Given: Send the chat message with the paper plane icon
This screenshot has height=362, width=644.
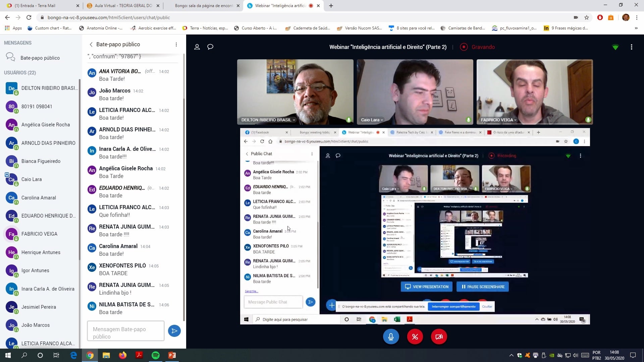Looking at the screenshot, I should click(174, 330).
